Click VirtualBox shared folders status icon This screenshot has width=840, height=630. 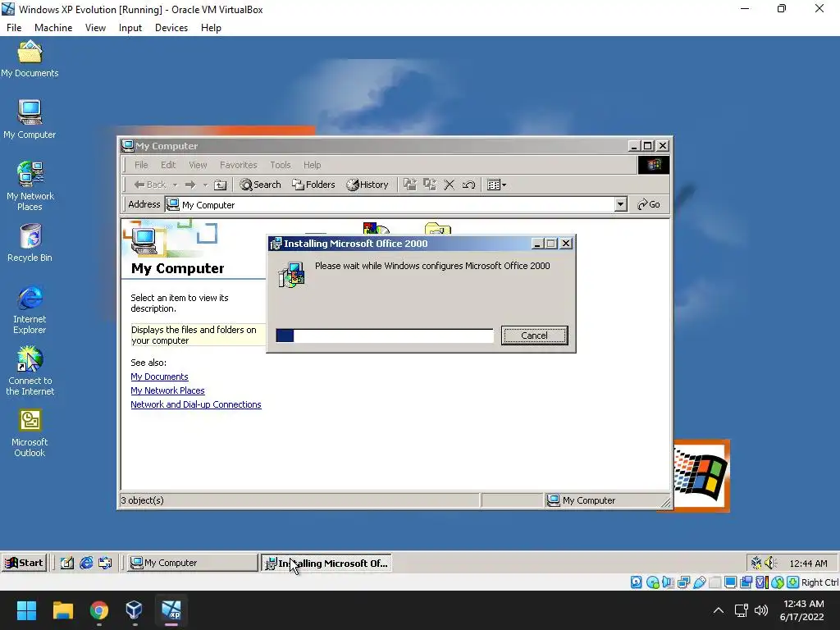714,582
